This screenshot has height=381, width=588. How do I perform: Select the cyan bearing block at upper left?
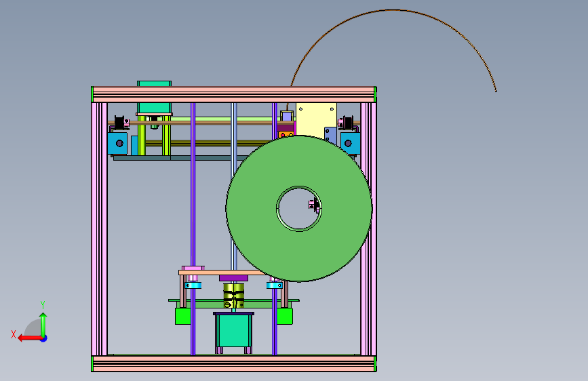(117, 143)
